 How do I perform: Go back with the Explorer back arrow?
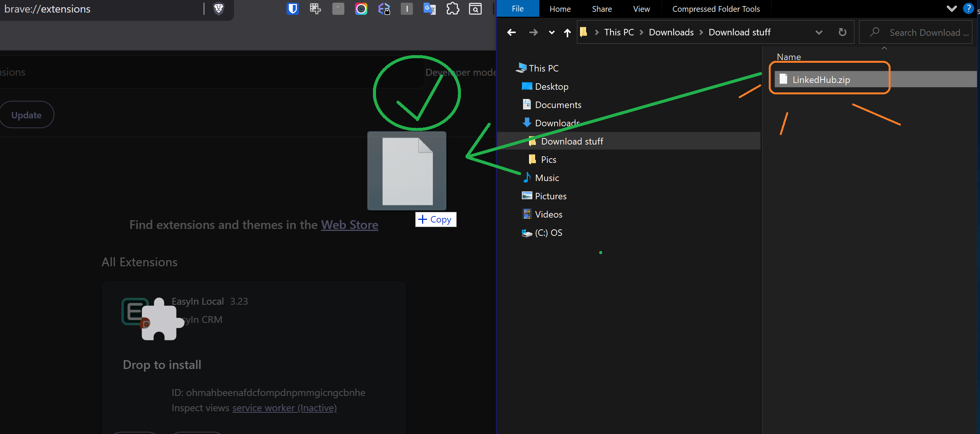tap(512, 32)
